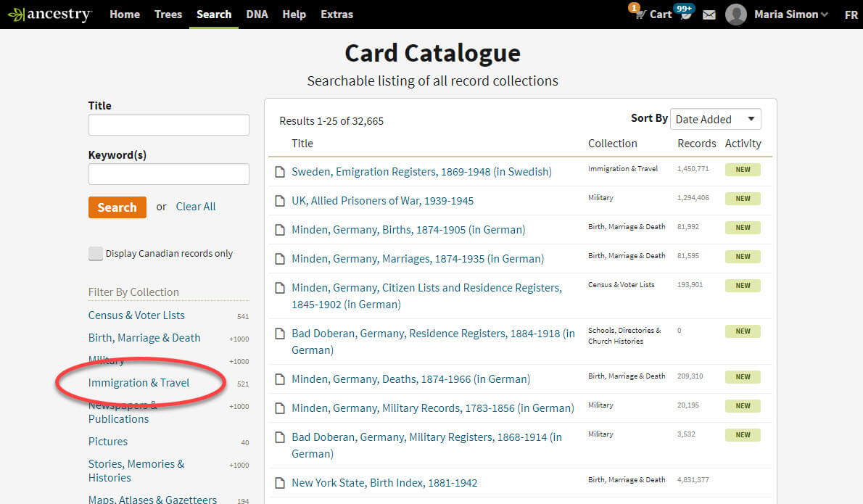Open the shopping cart icon
863x504 pixels.
[640, 15]
